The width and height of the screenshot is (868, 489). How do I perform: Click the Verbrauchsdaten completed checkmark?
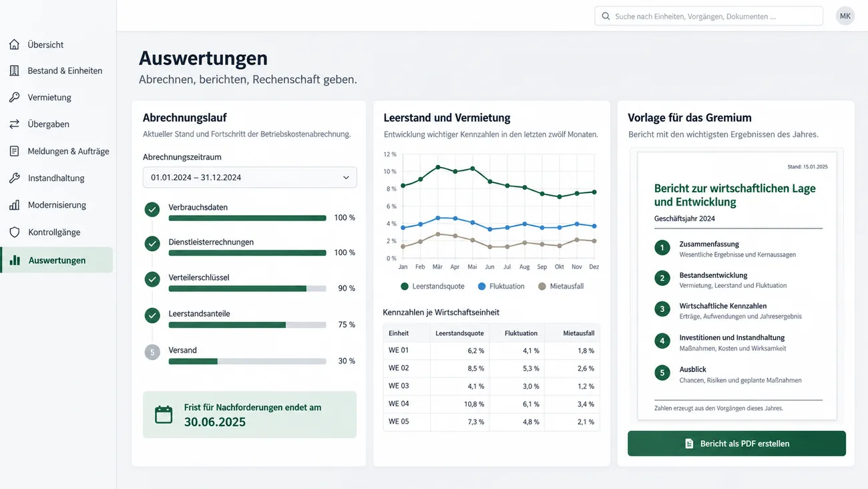coord(152,210)
